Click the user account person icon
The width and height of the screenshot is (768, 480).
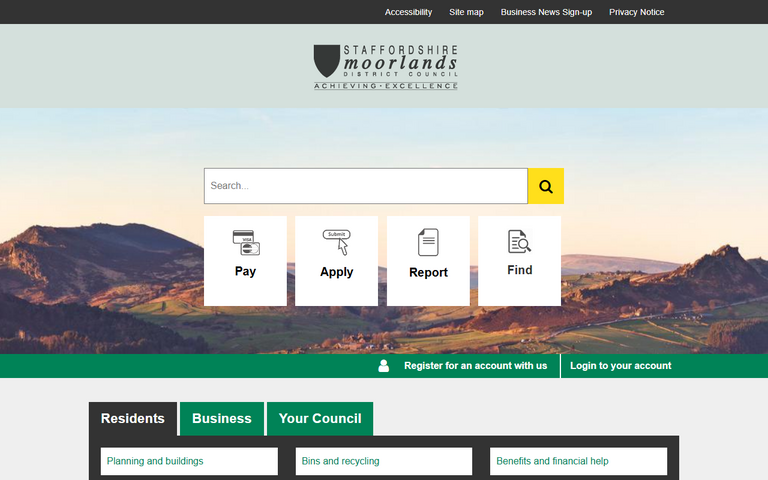click(384, 366)
